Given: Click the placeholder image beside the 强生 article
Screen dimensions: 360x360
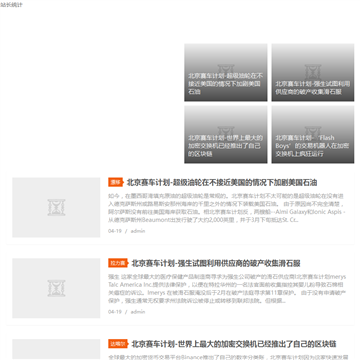Looking at the screenshot, I should 56,288.
